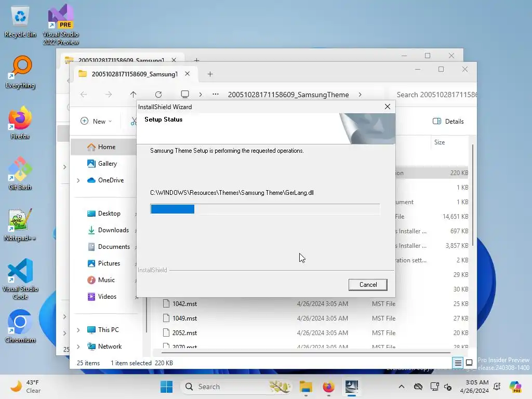The image size is (532, 399).
Task: Toggle the Details pane
Action: (448, 121)
